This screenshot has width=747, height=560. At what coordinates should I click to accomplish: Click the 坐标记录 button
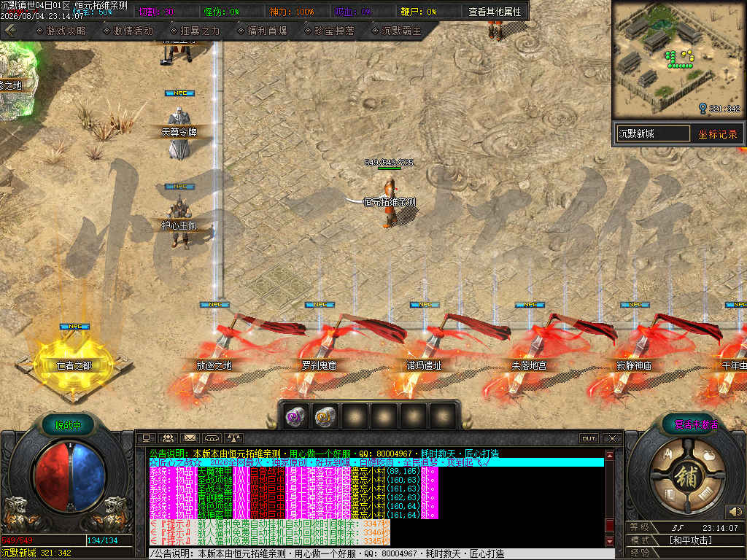pyautogui.click(x=718, y=134)
